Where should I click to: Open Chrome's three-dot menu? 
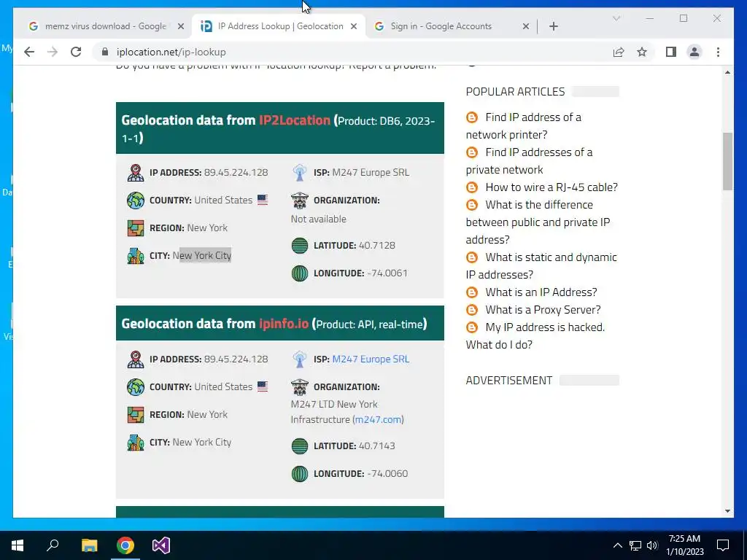point(718,52)
